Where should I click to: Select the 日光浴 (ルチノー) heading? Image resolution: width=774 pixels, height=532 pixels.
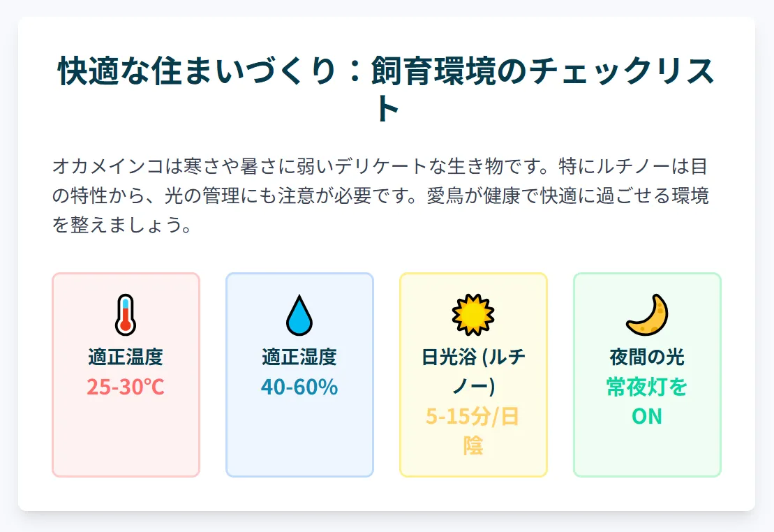click(x=473, y=371)
